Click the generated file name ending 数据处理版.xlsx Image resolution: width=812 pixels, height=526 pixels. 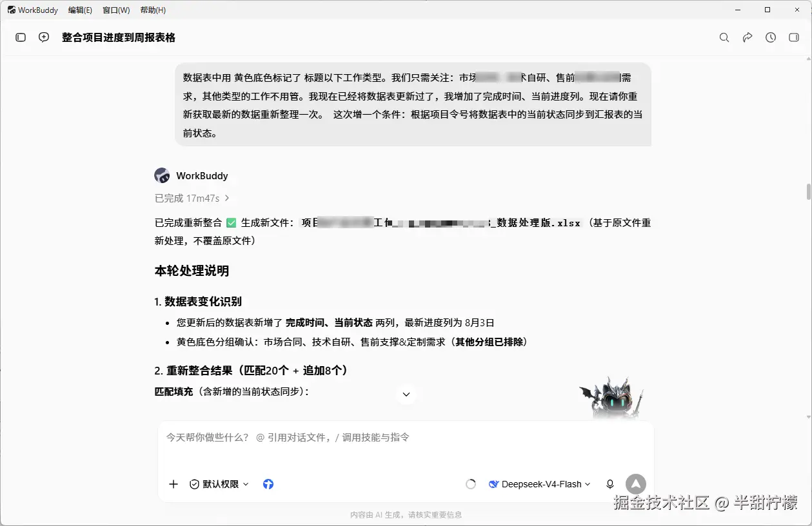pos(442,223)
